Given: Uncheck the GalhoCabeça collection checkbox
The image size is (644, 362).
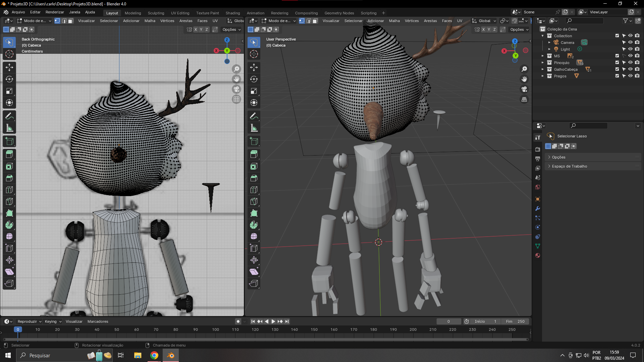Looking at the screenshot, I should click(617, 69).
